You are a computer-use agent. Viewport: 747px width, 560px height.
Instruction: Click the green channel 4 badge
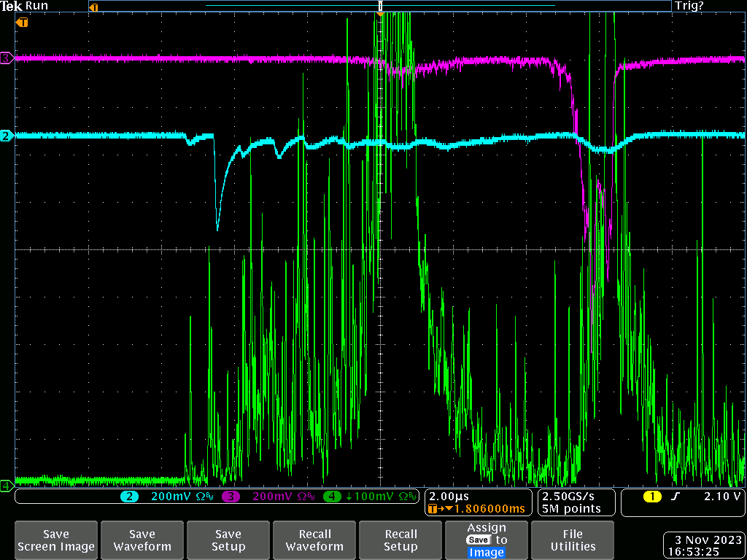[x=333, y=497]
